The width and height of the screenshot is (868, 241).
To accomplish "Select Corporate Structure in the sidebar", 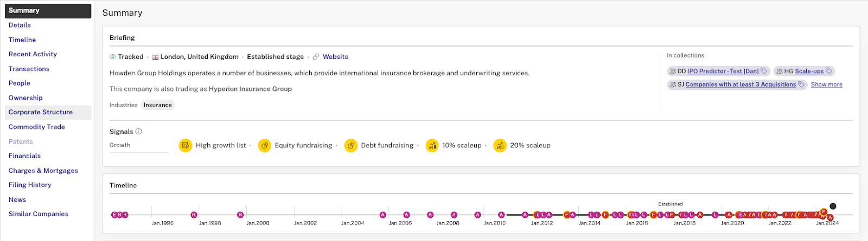I will pyautogui.click(x=48, y=112).
